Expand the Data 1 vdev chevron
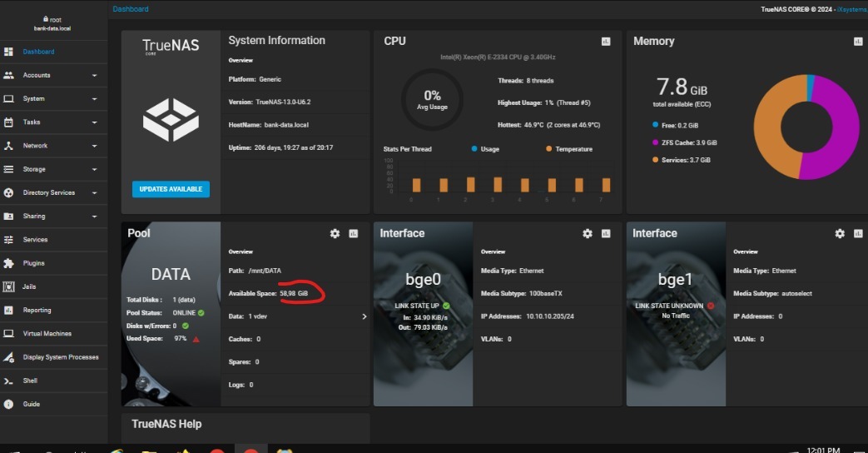The width and height of the screenshot is (868, 453). 364,316
